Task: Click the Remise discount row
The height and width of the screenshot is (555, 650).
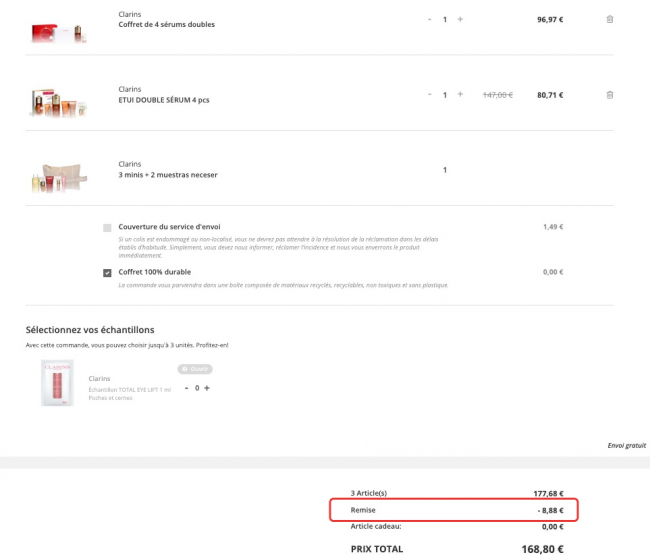Action: [x=455, y=510]
